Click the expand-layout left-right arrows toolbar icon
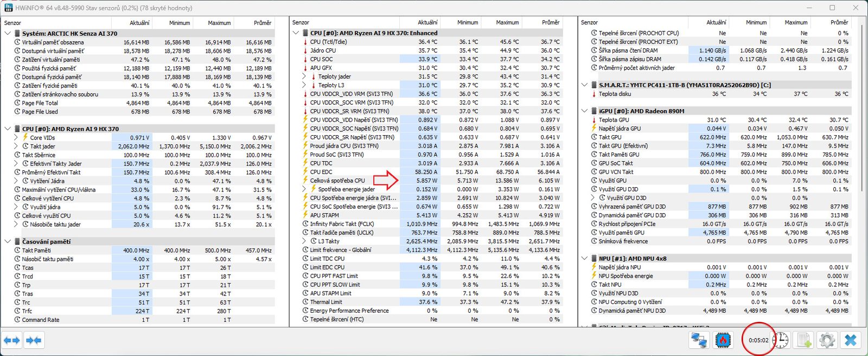The image size is (868, 356). pyautogui.click(x=12, y=340)
